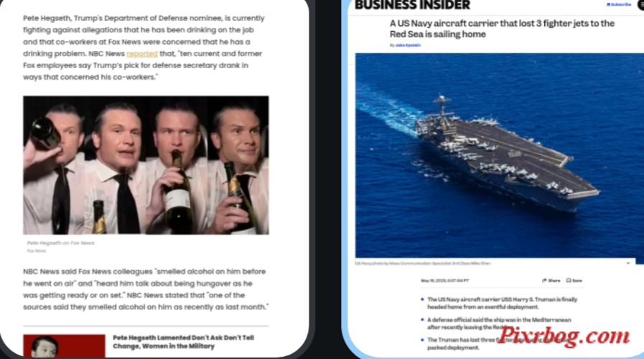
Task: Open author Jake Epstein's profile link
Action: click(408, 45)
